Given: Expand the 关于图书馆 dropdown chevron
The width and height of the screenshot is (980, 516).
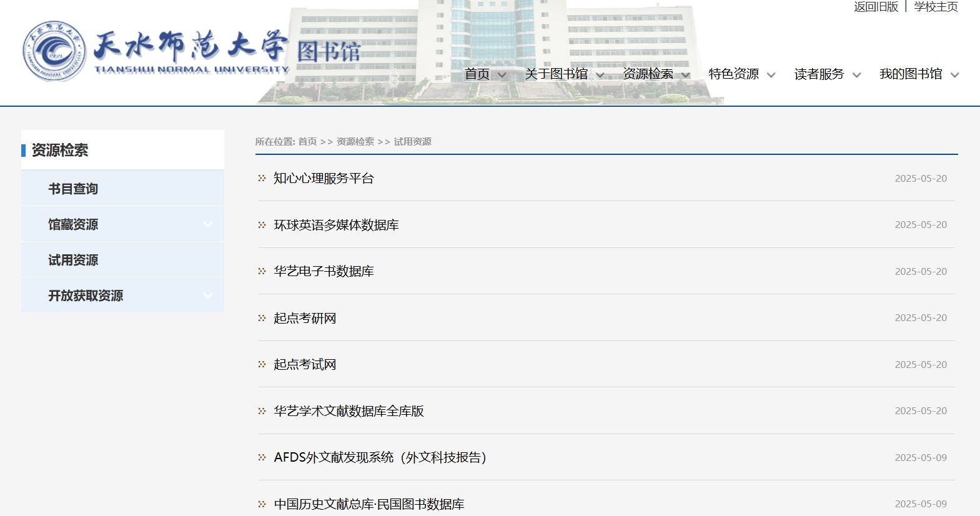Looking at the screenshot, I should [600, 75].
